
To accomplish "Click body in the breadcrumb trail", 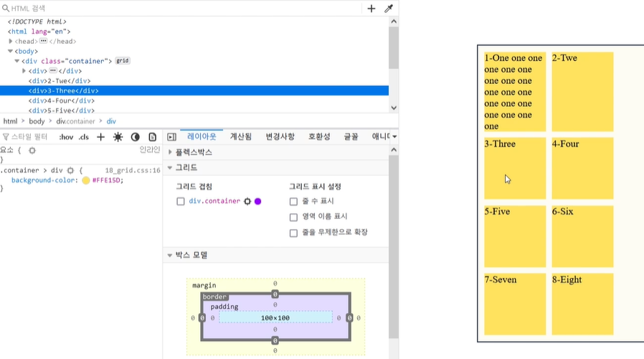I will point(37,121).
